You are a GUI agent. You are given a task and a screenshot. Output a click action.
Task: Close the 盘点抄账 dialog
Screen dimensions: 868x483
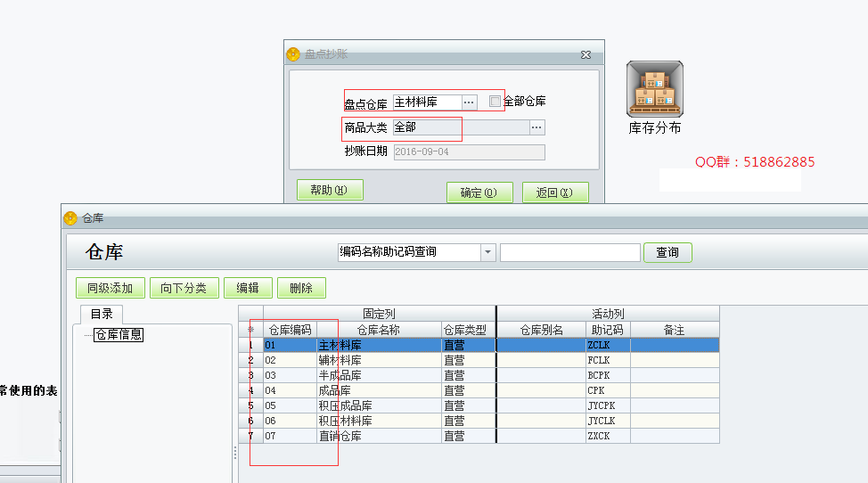click(x=585, y=54)
